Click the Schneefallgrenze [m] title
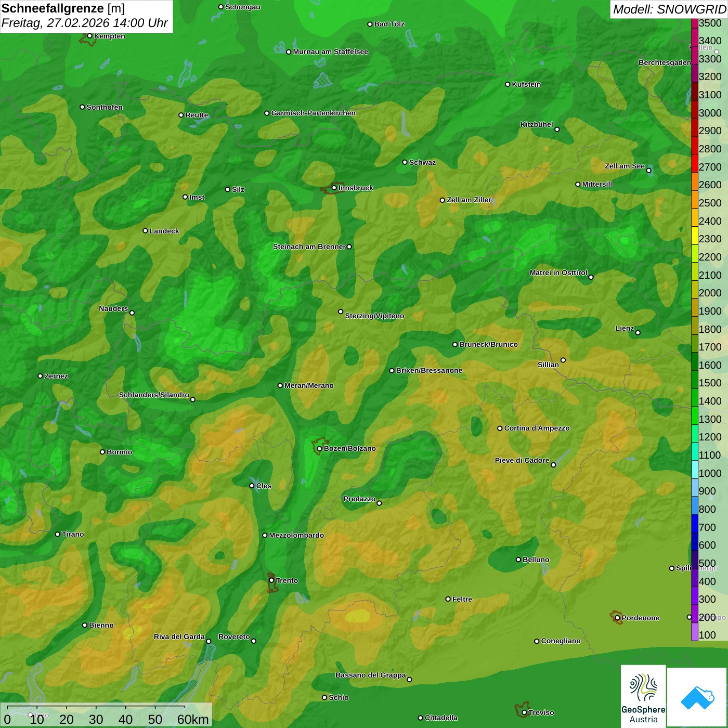 click(x=63, y=8)
